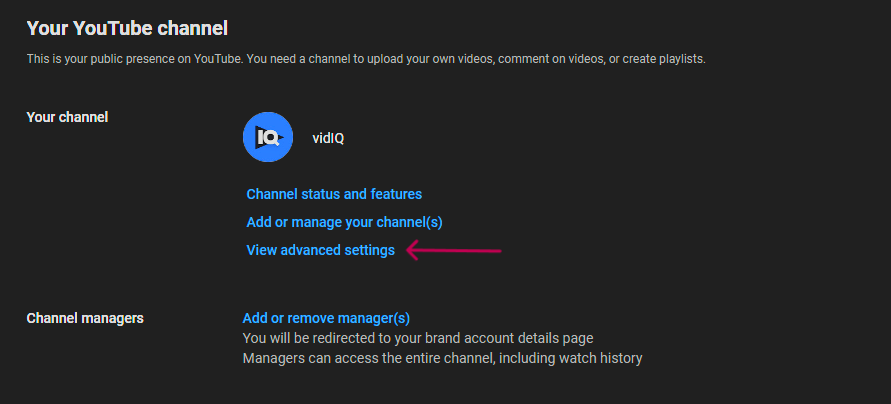Open Add or manage your channel(s)
The image size is (891, 404).
coord(344,222)
